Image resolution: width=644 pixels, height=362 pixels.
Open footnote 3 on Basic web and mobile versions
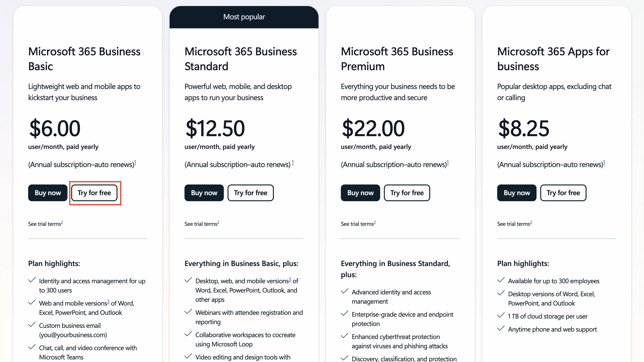[x=108, y=301]
